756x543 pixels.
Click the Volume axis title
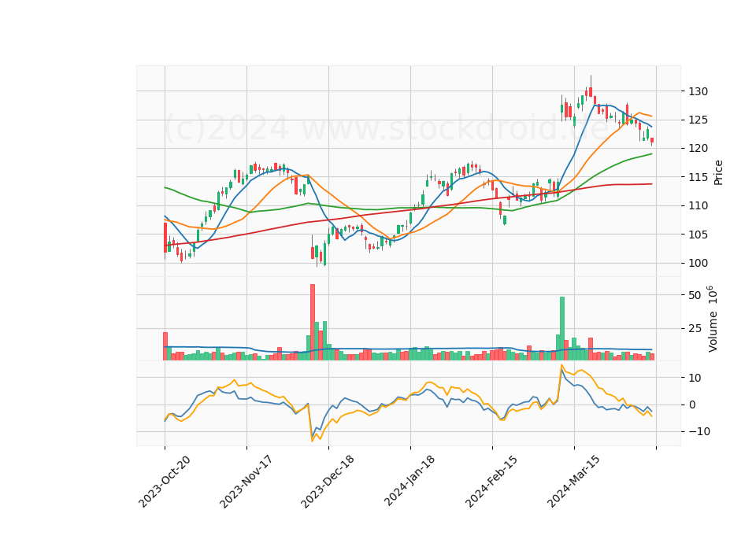[x=712, y=319]
